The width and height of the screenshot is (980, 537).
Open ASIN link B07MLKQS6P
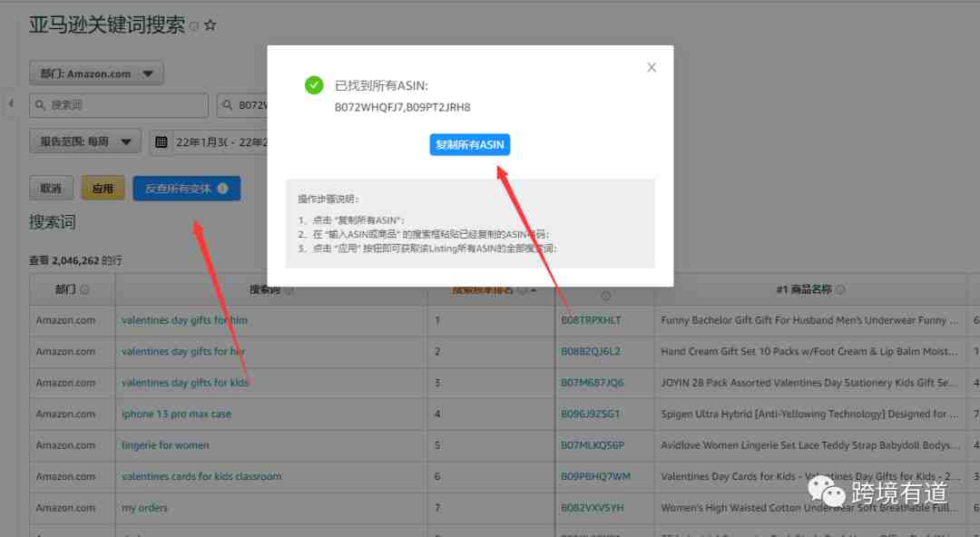593,445
